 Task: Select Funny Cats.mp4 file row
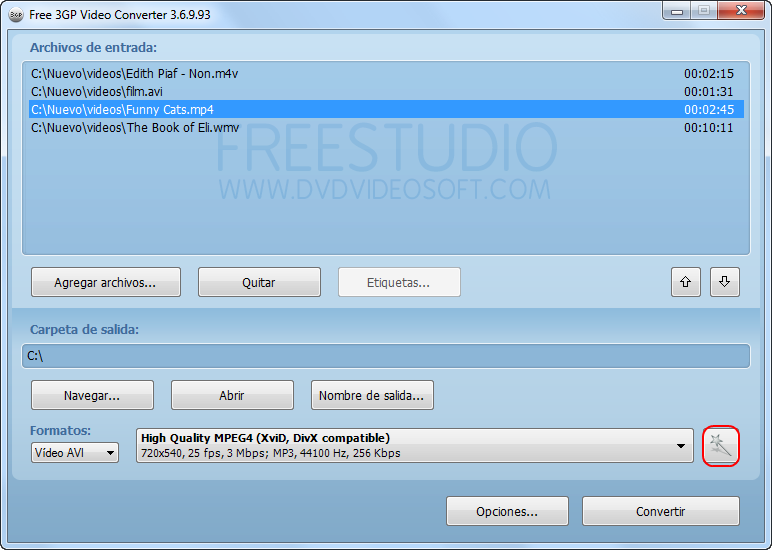coord(386,109)
